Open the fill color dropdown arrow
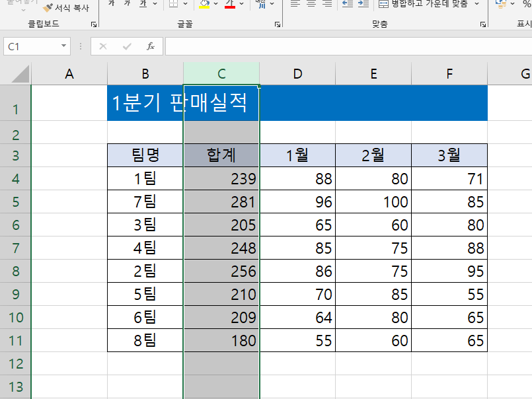The width and height of the screenshot is (532, 399). point(216,4)
